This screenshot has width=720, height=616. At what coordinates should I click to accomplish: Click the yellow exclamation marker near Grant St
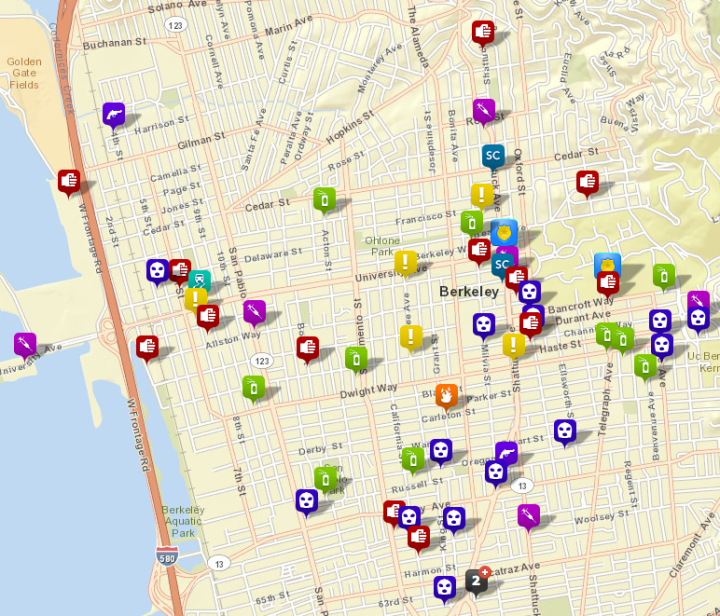pos(411,337)
